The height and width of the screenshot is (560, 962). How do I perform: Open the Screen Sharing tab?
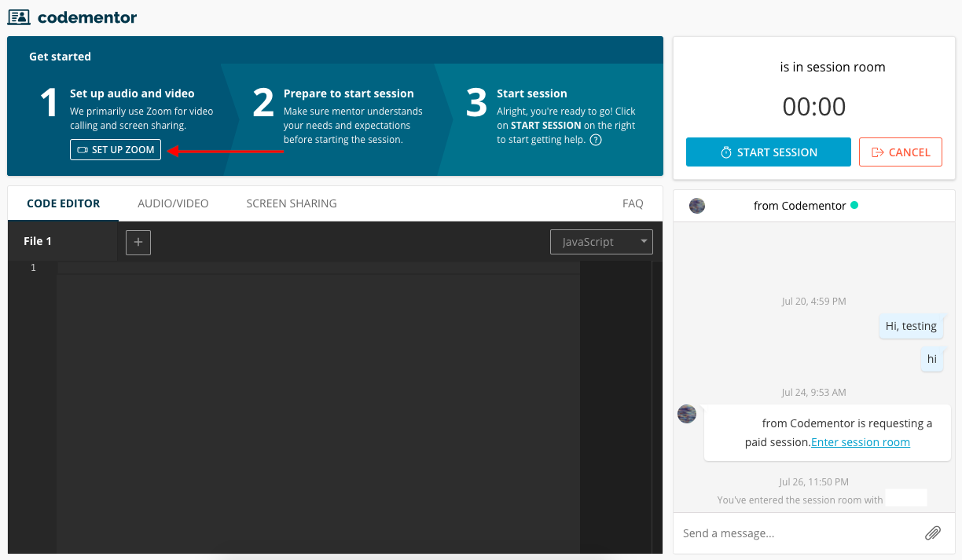click(x=292, y=203)
